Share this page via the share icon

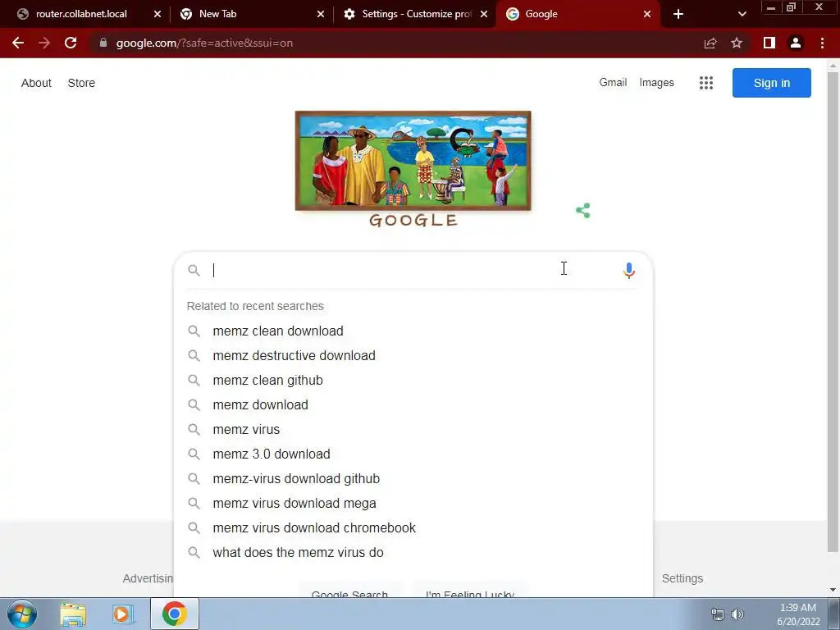710,43
